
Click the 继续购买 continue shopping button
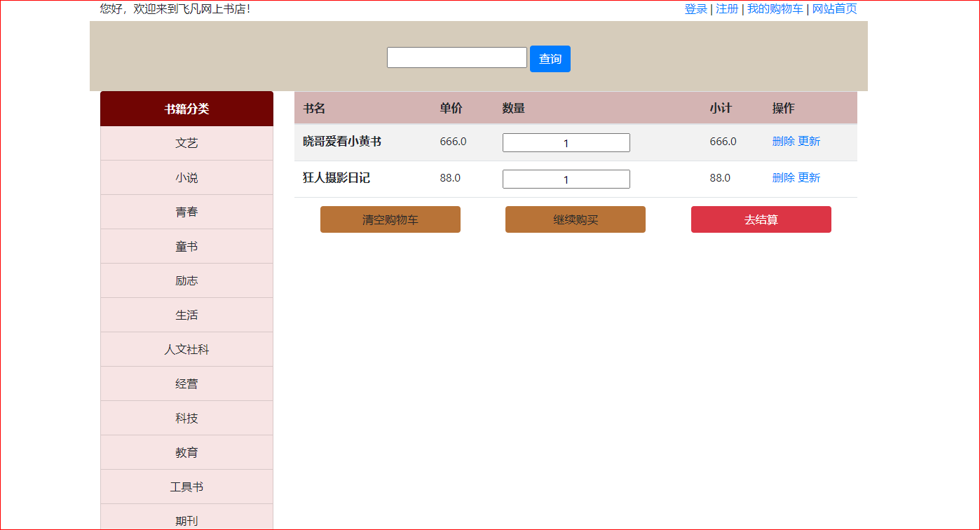(576, 219)
